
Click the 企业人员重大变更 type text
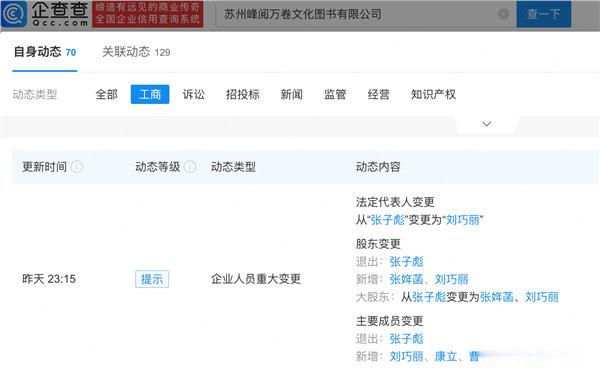[x=256, y=279]
